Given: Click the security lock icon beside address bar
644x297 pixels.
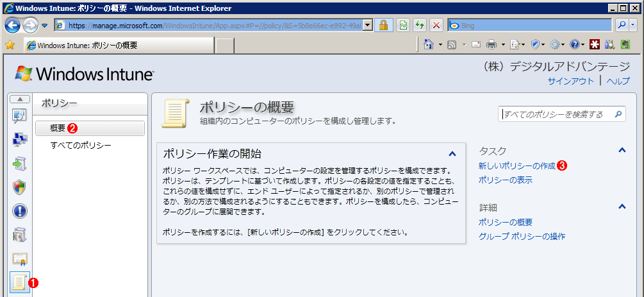Looking at the screenshot, I should (x=384, y=26).
